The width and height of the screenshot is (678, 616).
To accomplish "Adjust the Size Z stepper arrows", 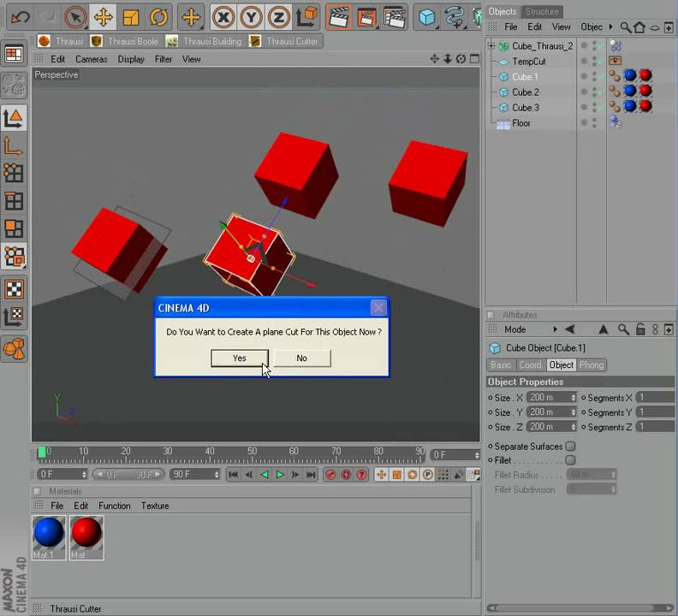I will tap(574, 427).
